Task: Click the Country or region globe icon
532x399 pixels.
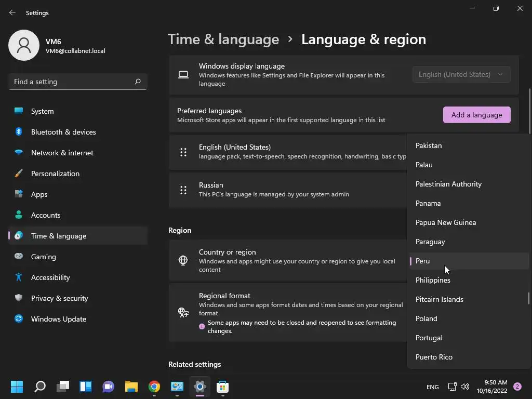Action: click(x=183, y=260)
